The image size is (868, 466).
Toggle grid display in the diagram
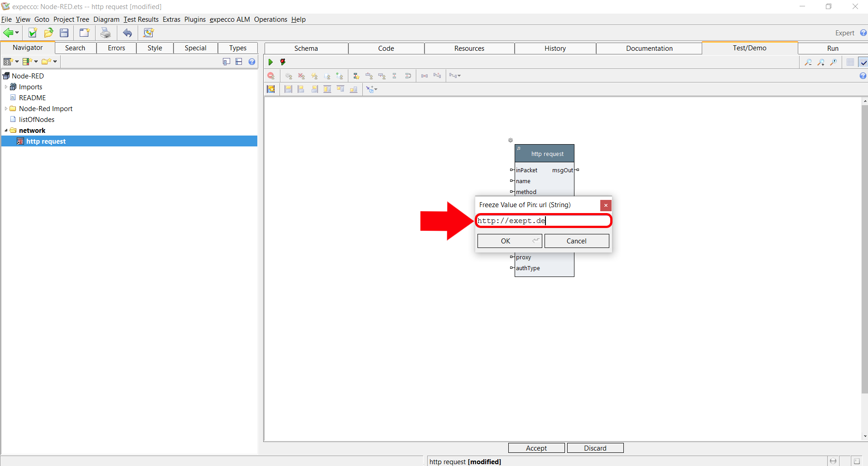850,62
